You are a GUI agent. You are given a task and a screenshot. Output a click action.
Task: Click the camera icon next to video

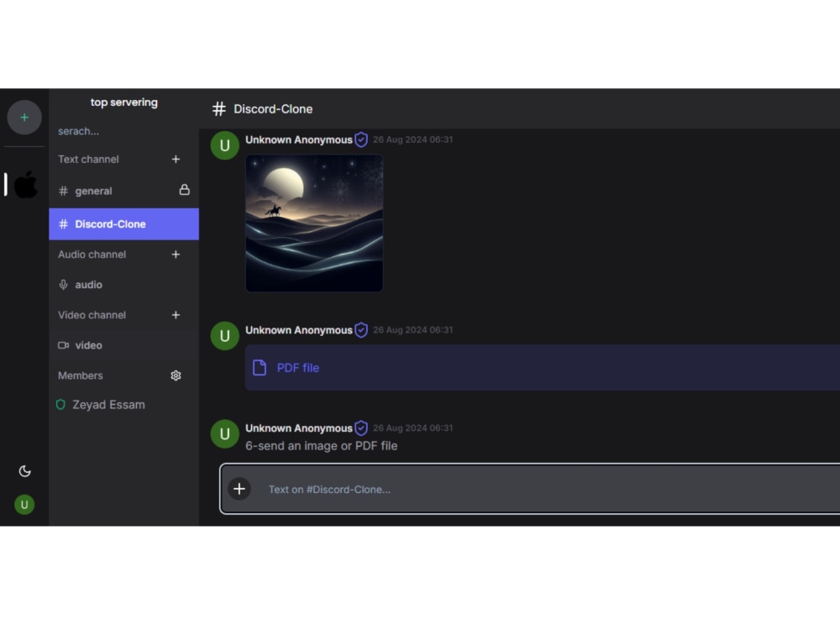point(63,345)
